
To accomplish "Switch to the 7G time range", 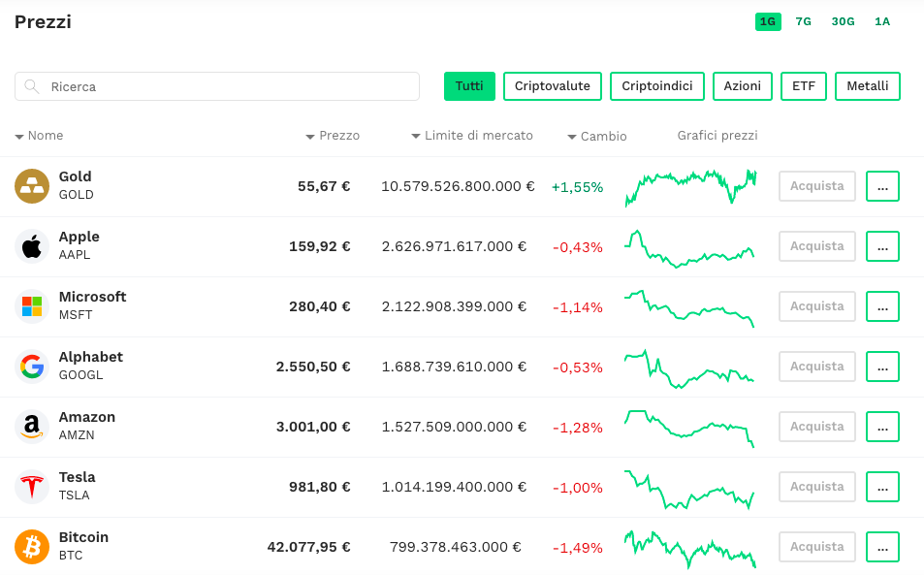I will (x=803, y=21).
